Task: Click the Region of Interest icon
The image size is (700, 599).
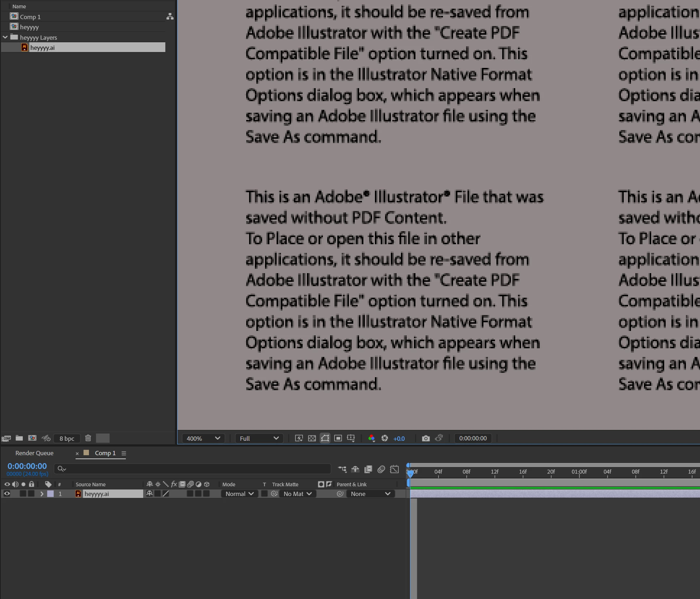Action: coord(338,438)
